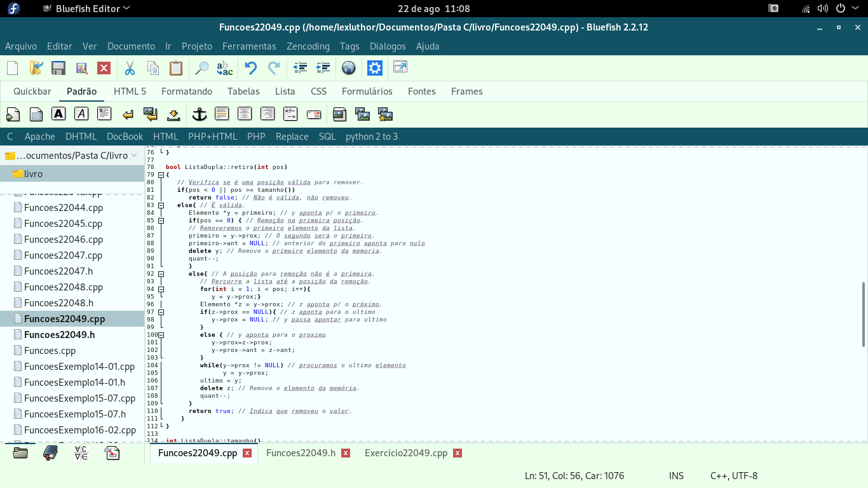Close the Exercicio22049.cpp tab
The width and height of the screenshot is (868, 488).
458,453
